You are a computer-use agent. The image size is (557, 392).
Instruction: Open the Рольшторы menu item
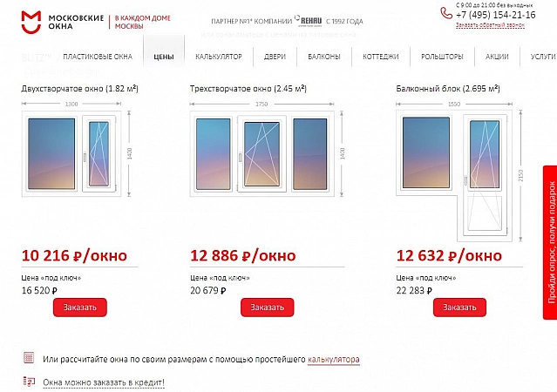coord(442,57)
